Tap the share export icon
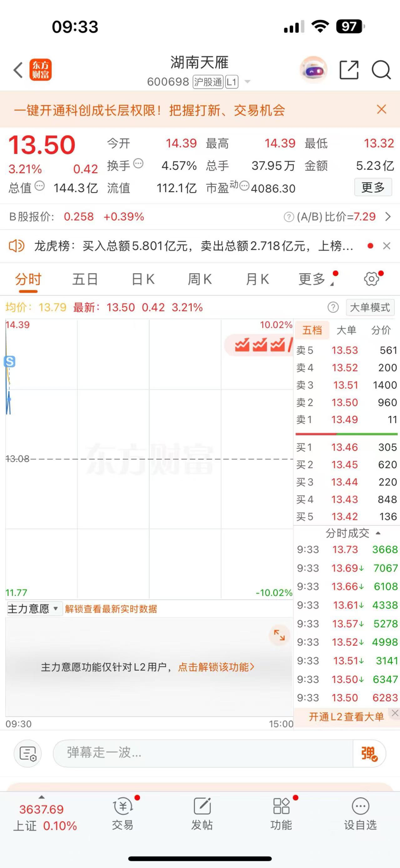 coord(349,70)
